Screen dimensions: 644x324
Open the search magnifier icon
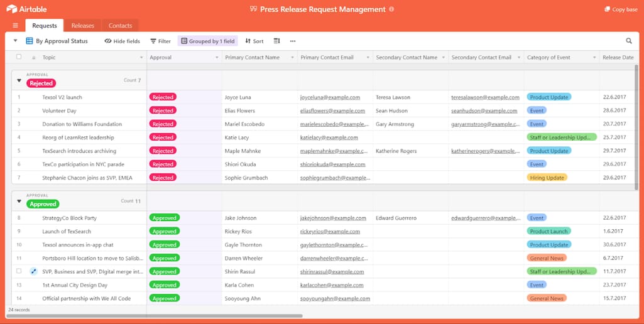(x=629, y=41)
